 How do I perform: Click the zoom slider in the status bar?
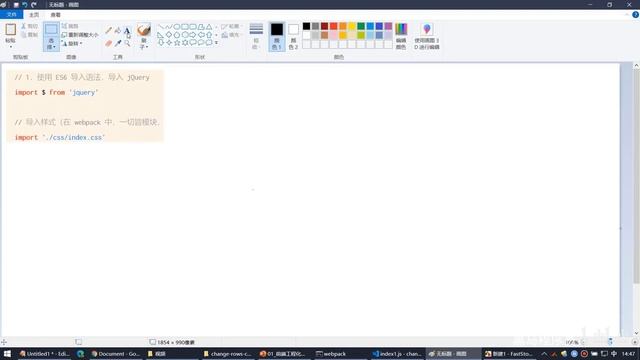click(610, 342)
